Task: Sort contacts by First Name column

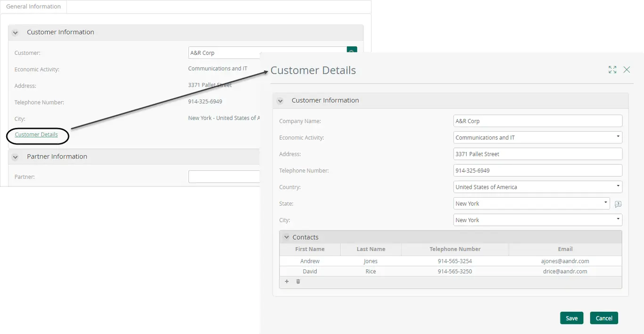Action: [310, 249]
